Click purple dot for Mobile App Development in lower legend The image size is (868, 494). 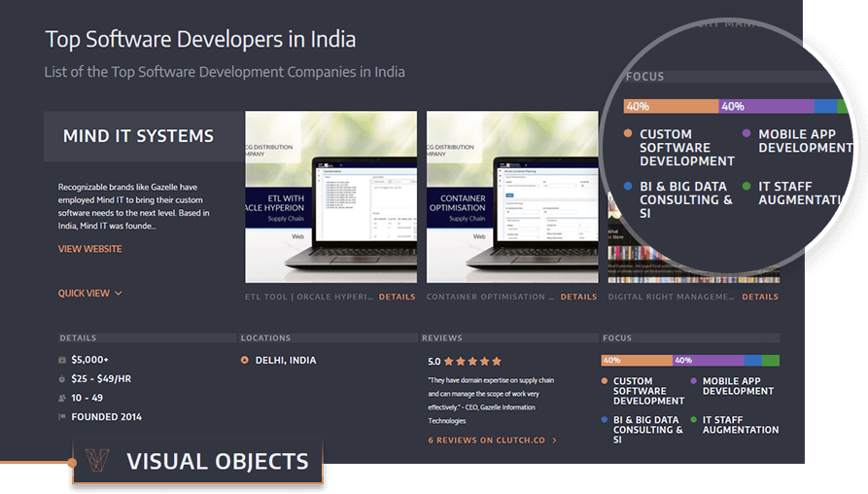pos(694,381)
